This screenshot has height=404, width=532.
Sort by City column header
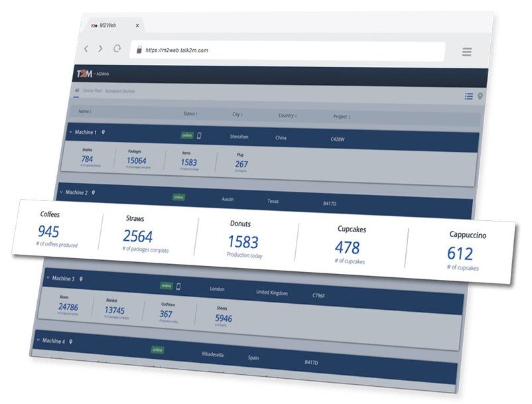[x=237, y=114]
